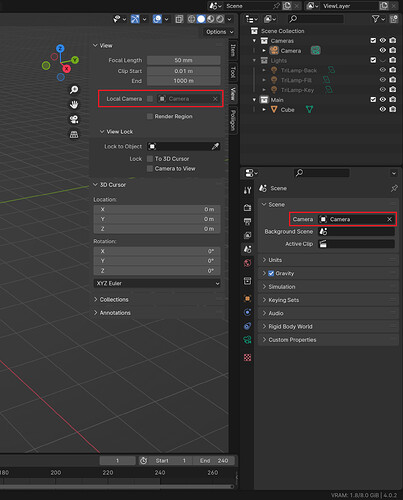Image resolution: width=403 pixels, height=500 pixels.
Task: Open the Render properties tab icon
Action: (x=247, y=208)
